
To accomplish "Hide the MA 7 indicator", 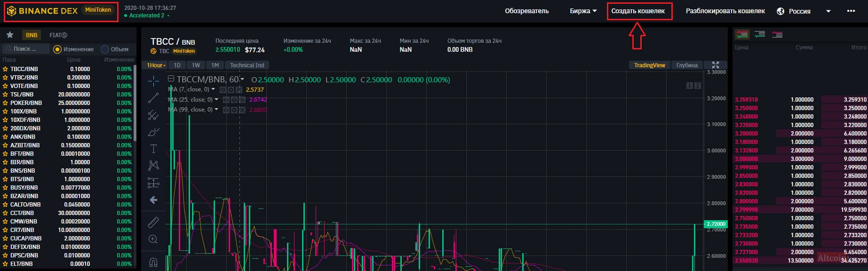I will [224, 89].
